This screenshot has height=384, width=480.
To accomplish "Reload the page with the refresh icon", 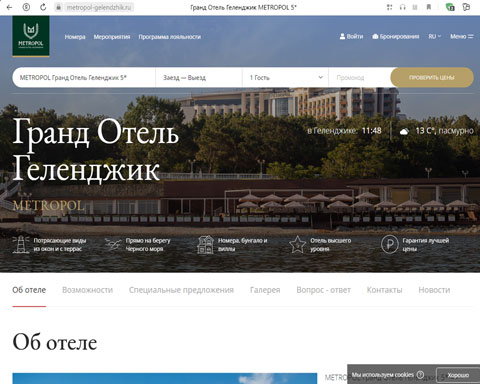I will (43, 7).
